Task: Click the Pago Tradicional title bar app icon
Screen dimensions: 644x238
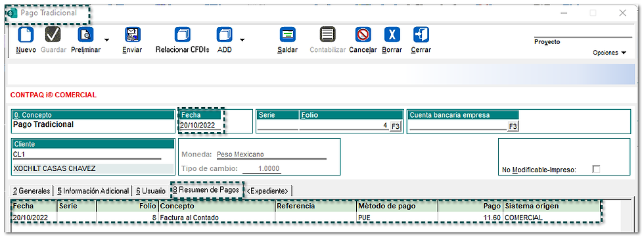Action: pos(13,13)
